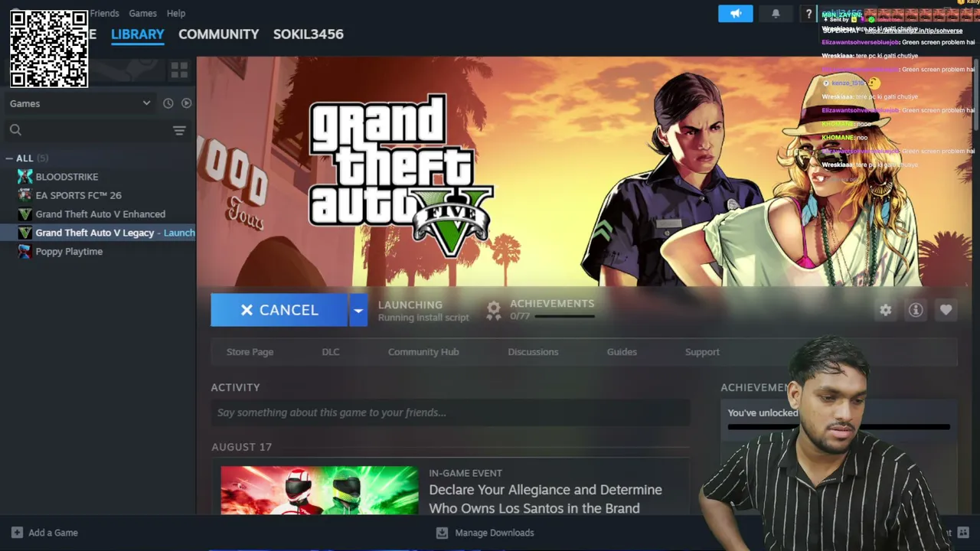Go to the COMMUNITY tab
The width and height of the screenshot is (980, 551).
pyautogui.click(x=218, y=34)
